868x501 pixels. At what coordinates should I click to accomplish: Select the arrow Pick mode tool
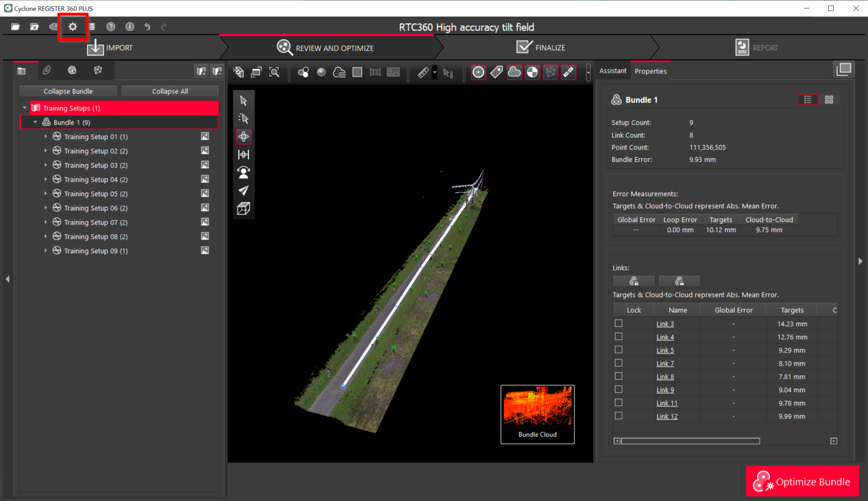[x=244, y=100]
